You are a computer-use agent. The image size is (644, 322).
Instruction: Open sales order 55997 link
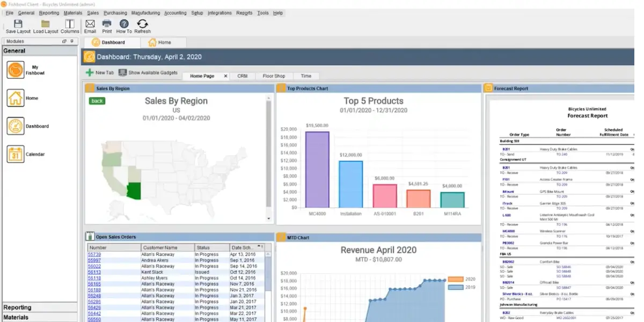click(94, 260)
